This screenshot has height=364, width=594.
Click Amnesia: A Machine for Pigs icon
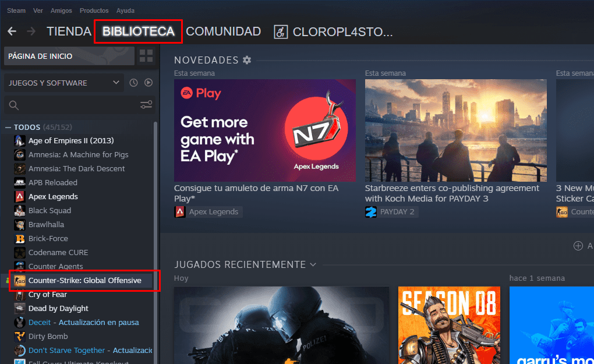coord(20,154)
